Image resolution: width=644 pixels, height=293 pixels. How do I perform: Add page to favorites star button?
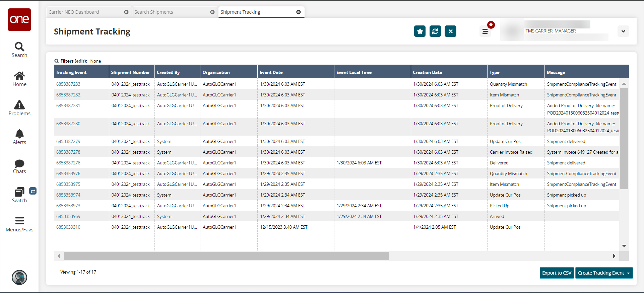click(x=420, y=31)
